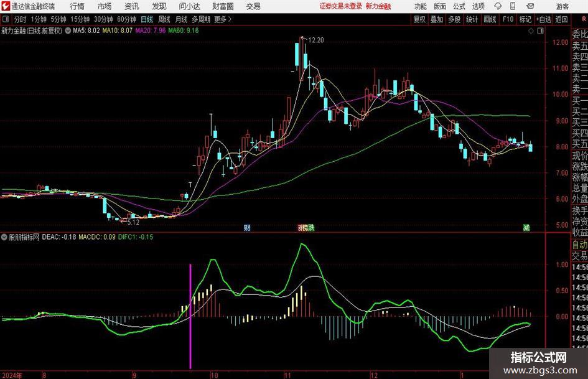Click the 证券交易未登录 login link
This screenshot has height=379, width=588.
(x=341, y=6)
